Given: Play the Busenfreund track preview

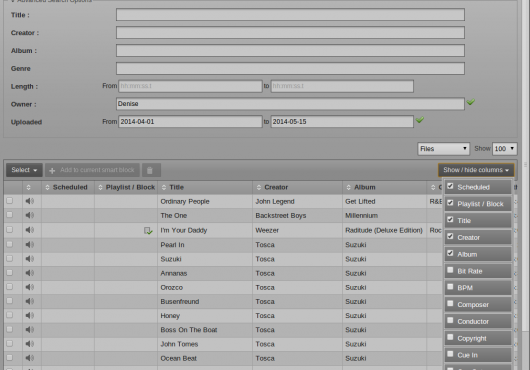Looking at the screenshot, I should tap(30, 301).
